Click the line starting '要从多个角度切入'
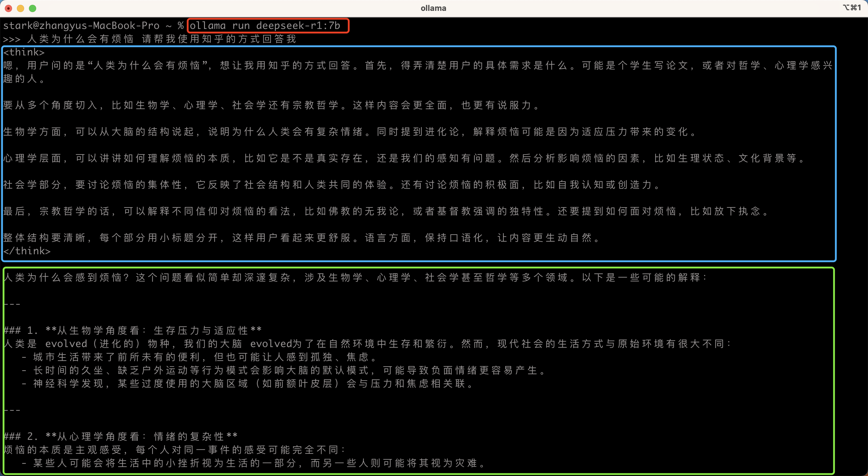Screen dimensions: 868x476 pyautogui.click(x=271, y=105)
